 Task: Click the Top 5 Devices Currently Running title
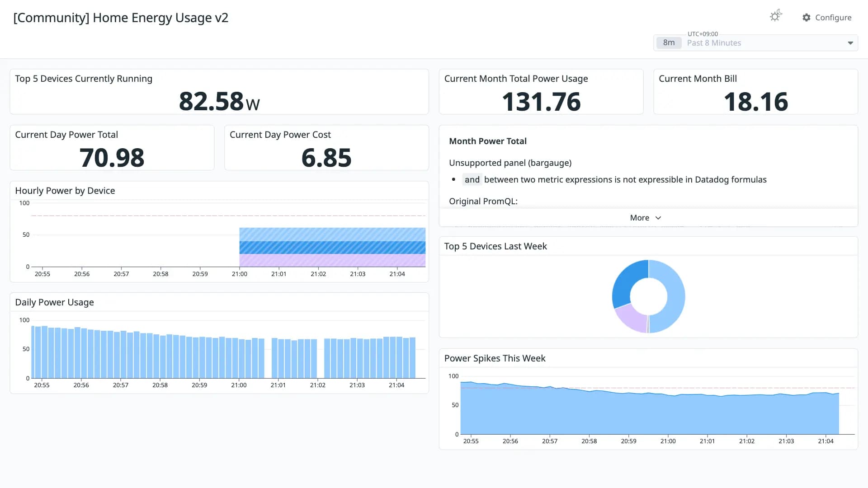click(x=84, y=79)
